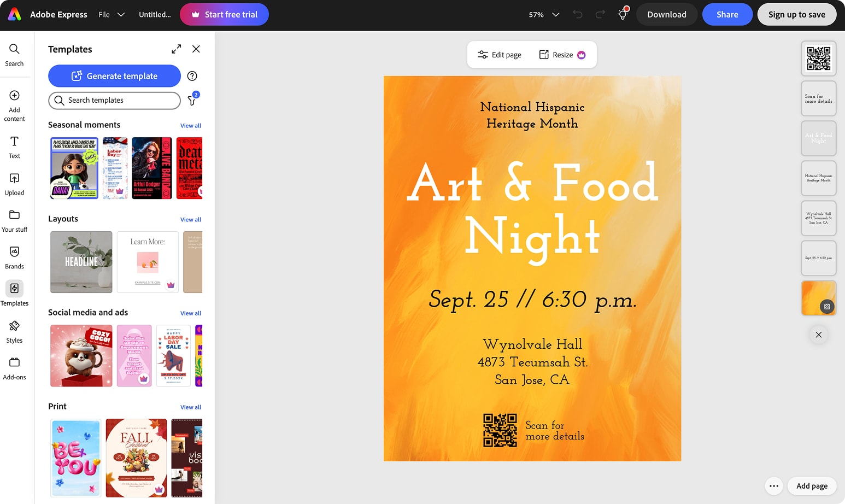The image size is (845, 504).
Task: Open the lightbulb tips notifications
Action: [x=623, y=14]
